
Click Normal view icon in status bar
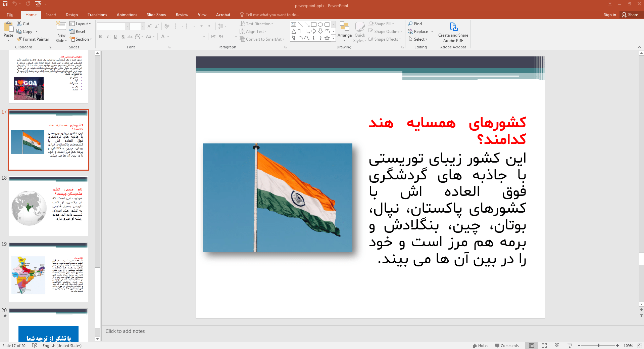coord(532,346)
